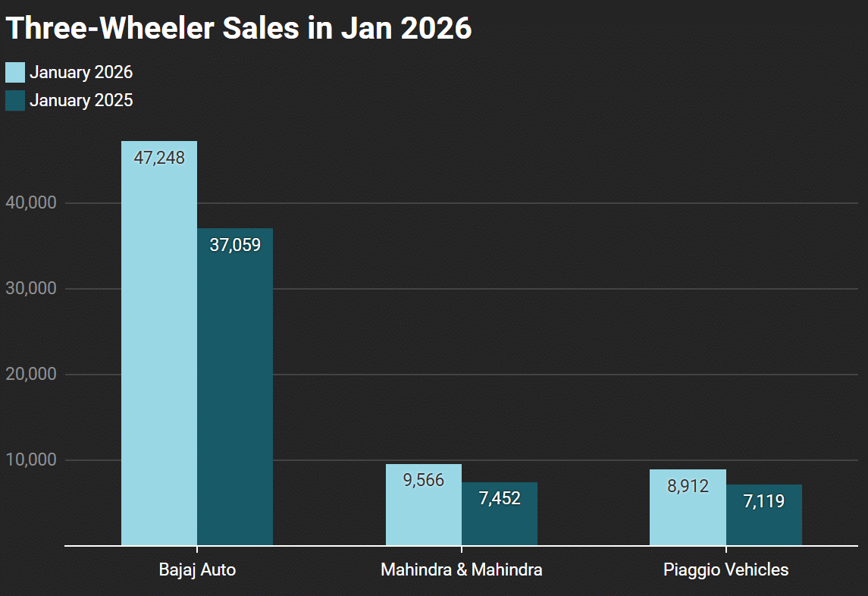The height and width of the screenshot is (596, 868).
Task: Click the 40,000 y-axis tick label
Action: coord(31,203)
